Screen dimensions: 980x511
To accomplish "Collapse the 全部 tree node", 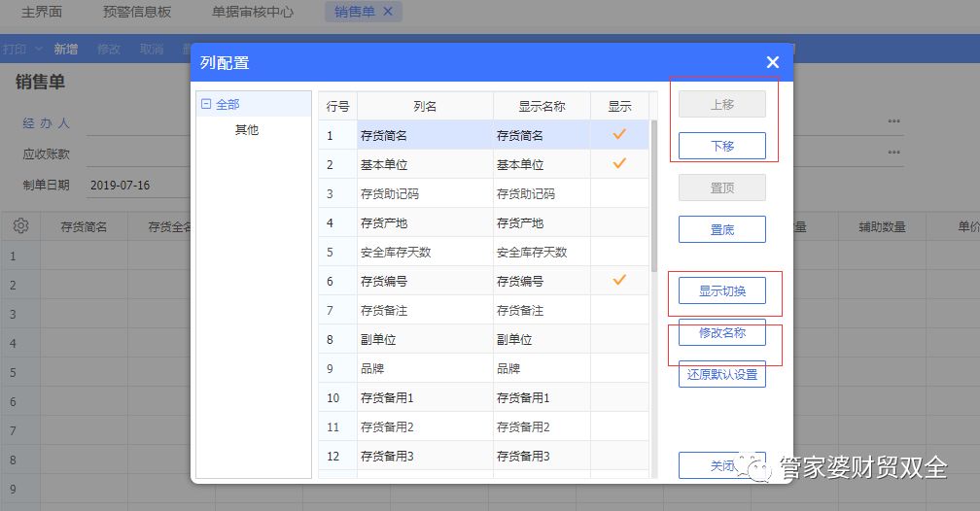I will click(x=205, y=104).
